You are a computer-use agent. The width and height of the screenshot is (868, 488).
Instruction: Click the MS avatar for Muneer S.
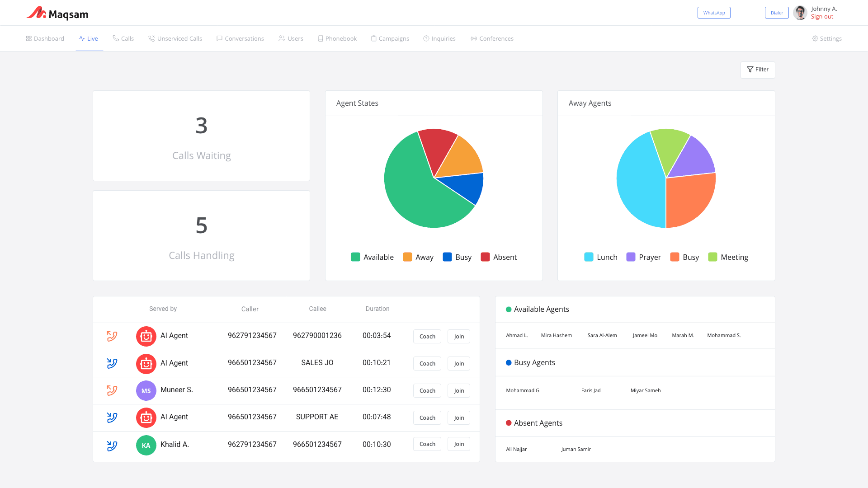(146, 391)
